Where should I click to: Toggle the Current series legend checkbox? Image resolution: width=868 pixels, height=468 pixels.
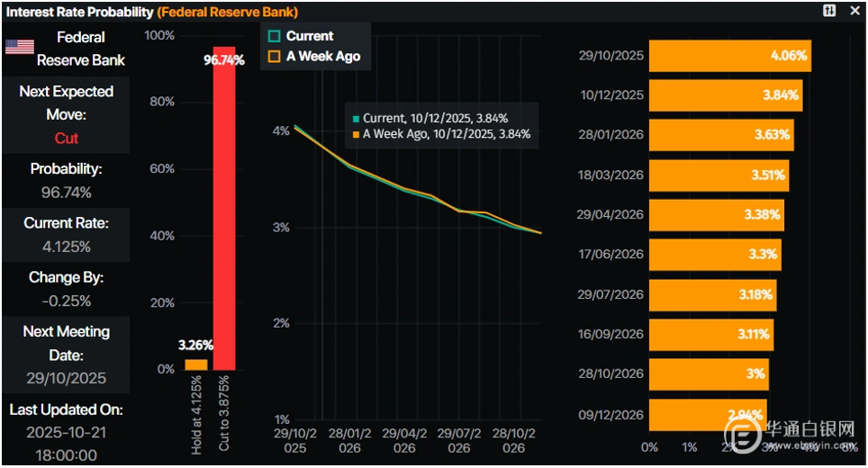[275, 37]
